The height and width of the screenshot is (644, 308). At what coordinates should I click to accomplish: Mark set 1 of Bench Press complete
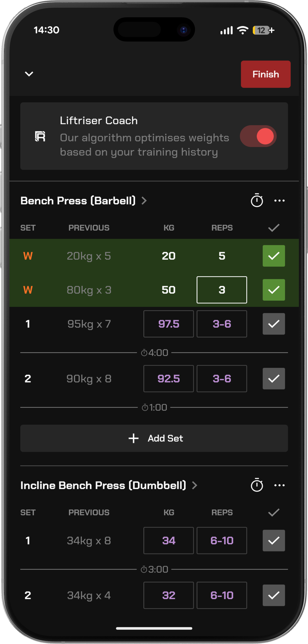tap(273, 324)
